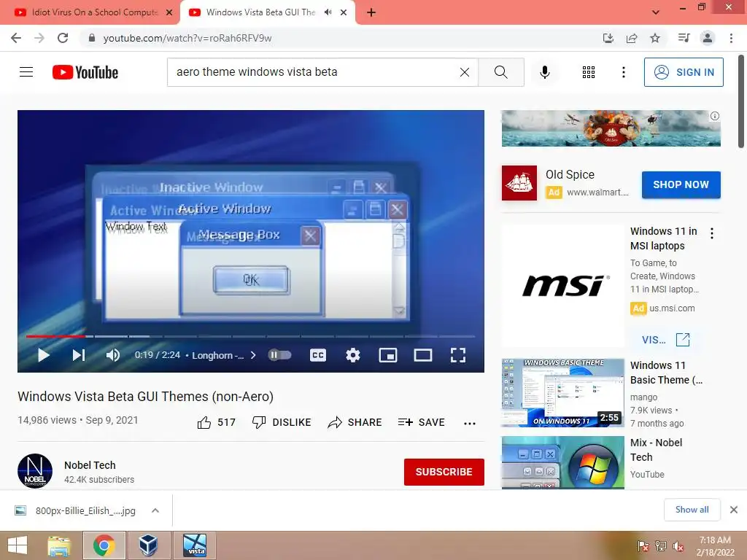Subscribe to Nobel Tech

point(444,472)
